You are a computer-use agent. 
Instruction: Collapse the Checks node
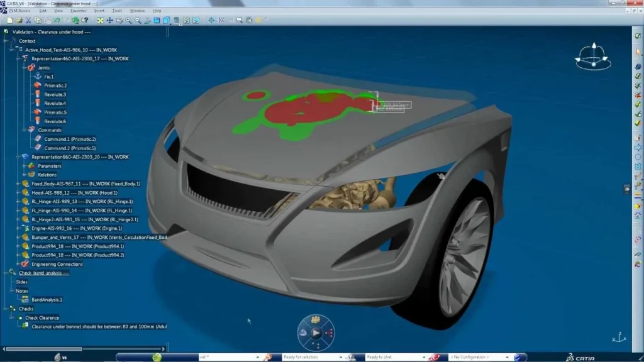(x=5, y=309)
